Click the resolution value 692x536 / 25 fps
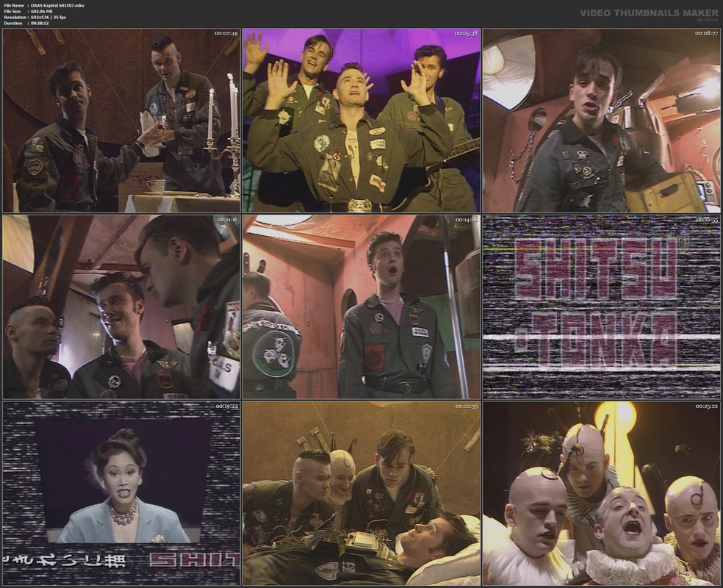The height and width of the screenshot is (588, 723). pyautogui.click(x=48, y=17)
